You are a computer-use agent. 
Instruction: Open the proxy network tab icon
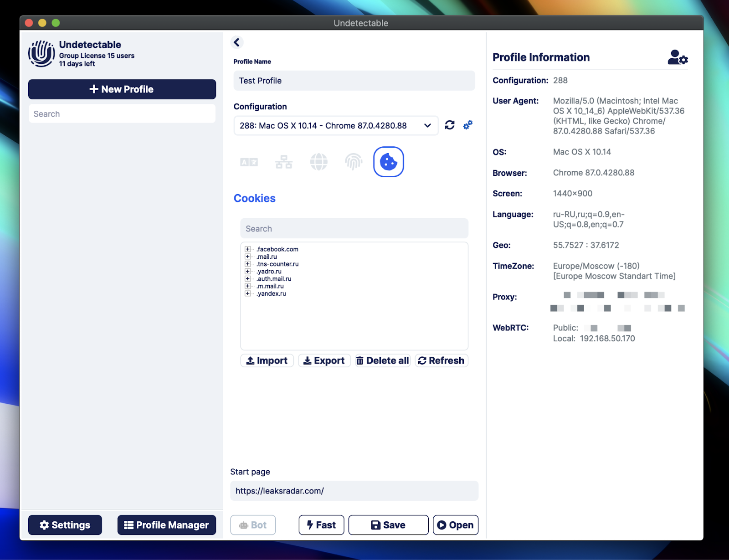284,162
